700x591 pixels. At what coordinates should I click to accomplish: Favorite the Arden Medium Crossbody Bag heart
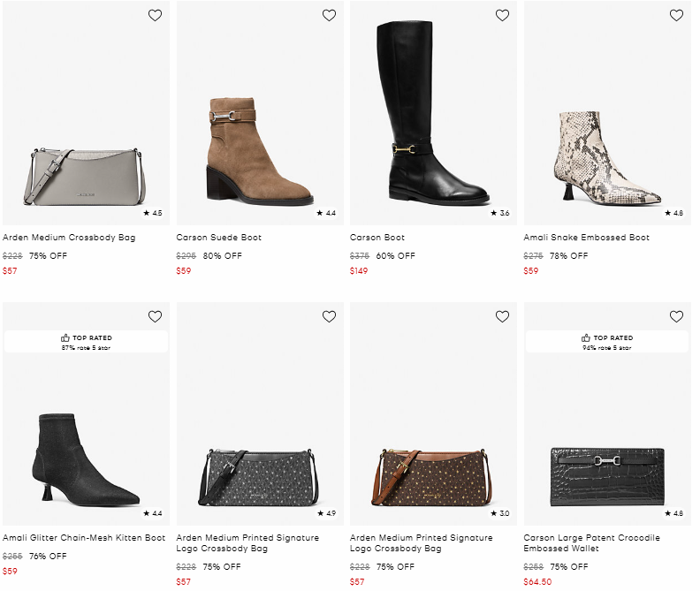[156, 15]
